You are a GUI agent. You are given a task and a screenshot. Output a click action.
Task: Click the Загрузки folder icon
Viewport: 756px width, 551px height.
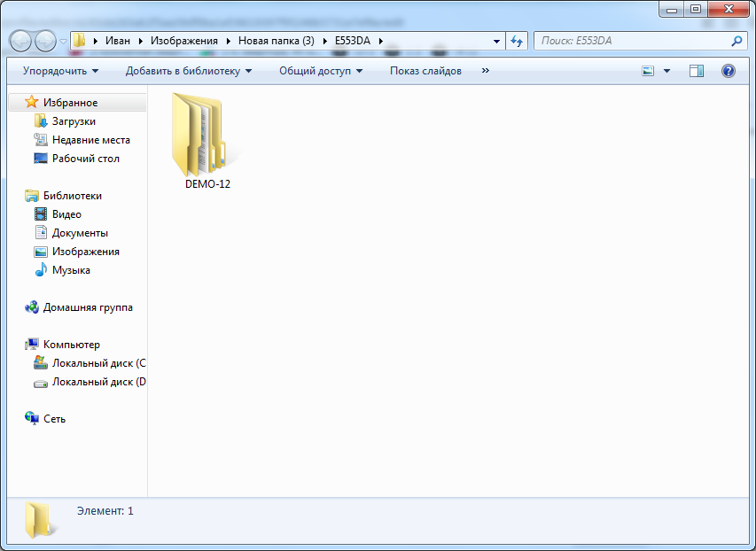tap(41, 121)
